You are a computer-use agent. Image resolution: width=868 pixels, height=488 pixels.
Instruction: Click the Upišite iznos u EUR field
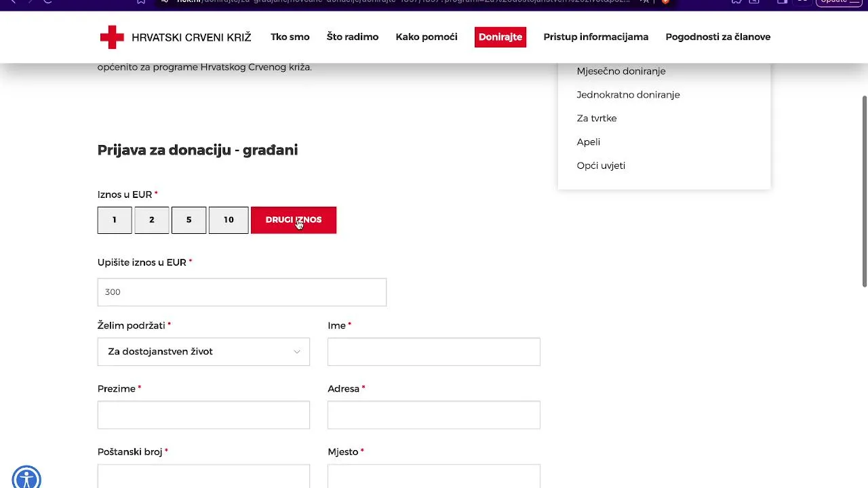pos(242,292)
